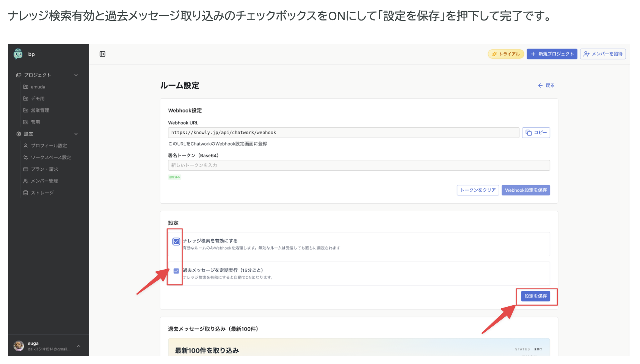Collapse the 設定 section chevron

tap(76, 134)
